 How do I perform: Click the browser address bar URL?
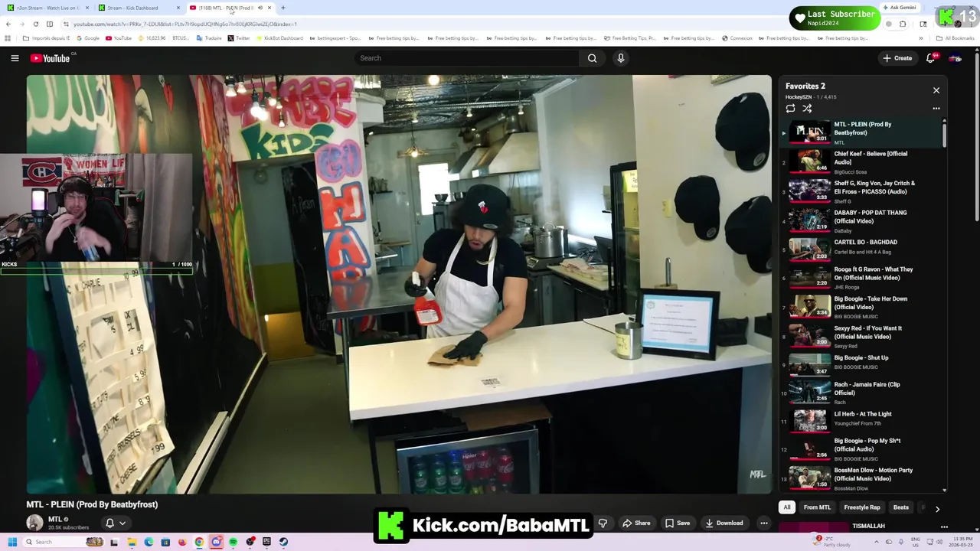coord(185,24)
